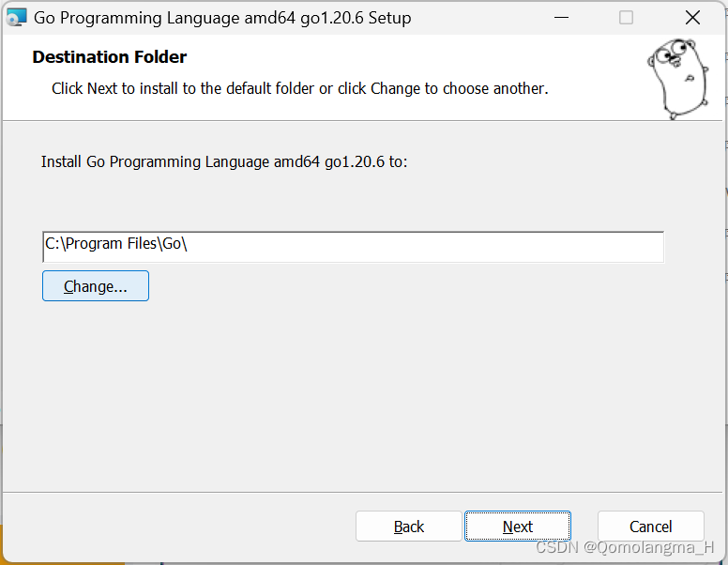
Task: Proceed with the Next button
Action: point(518,527)
